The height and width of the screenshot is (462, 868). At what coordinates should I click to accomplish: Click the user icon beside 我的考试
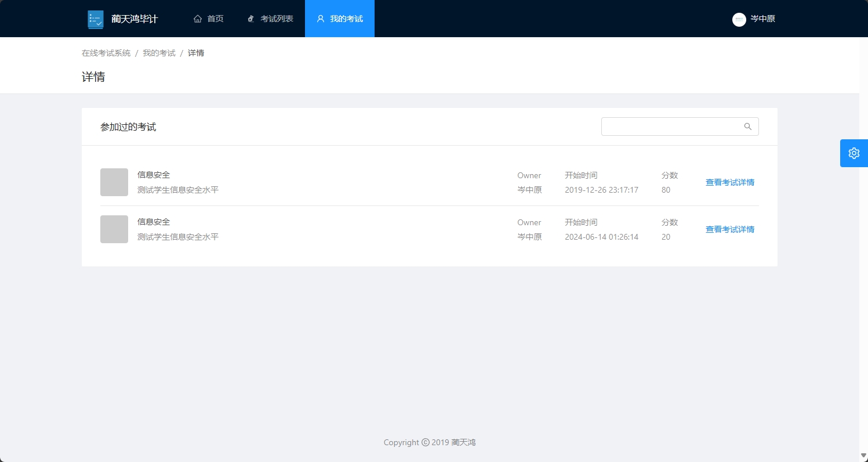pyautogui.click(x=321, y=19)
